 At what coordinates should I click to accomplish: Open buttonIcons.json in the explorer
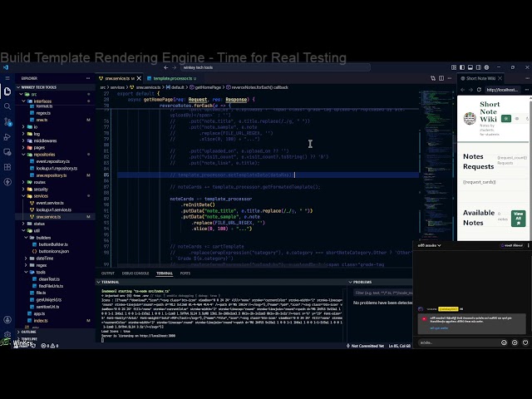[x=53, y=251]
